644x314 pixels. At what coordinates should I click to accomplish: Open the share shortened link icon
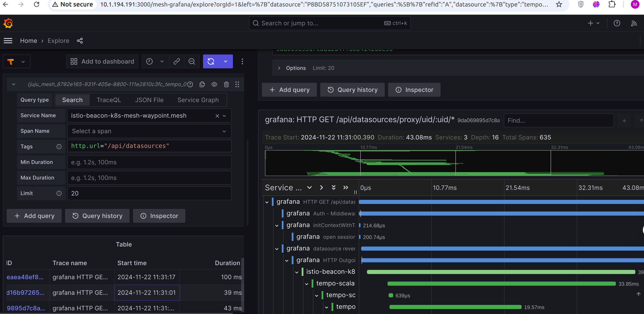(x=80, y=41)
